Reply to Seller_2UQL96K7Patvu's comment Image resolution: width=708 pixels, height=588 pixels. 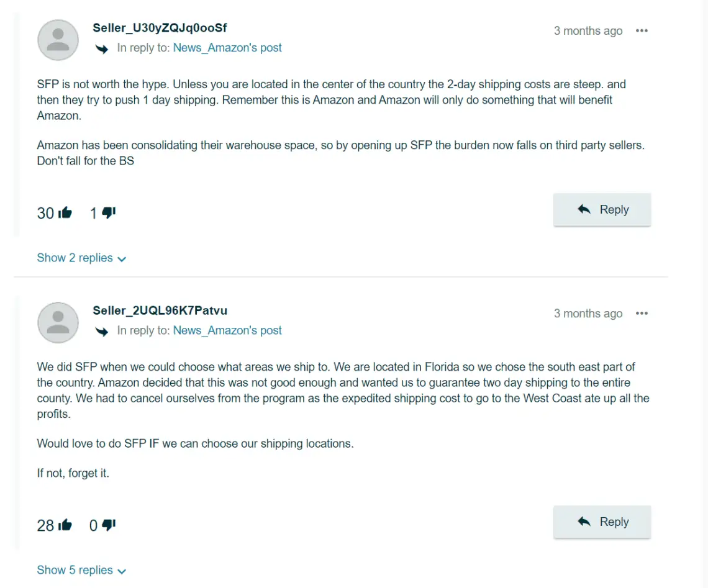[602, 522]
